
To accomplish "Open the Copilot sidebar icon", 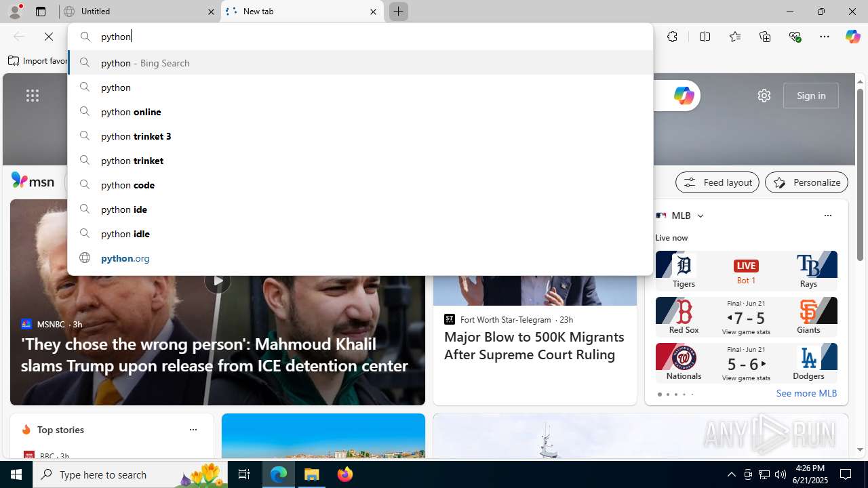I will tap(852, 37).
